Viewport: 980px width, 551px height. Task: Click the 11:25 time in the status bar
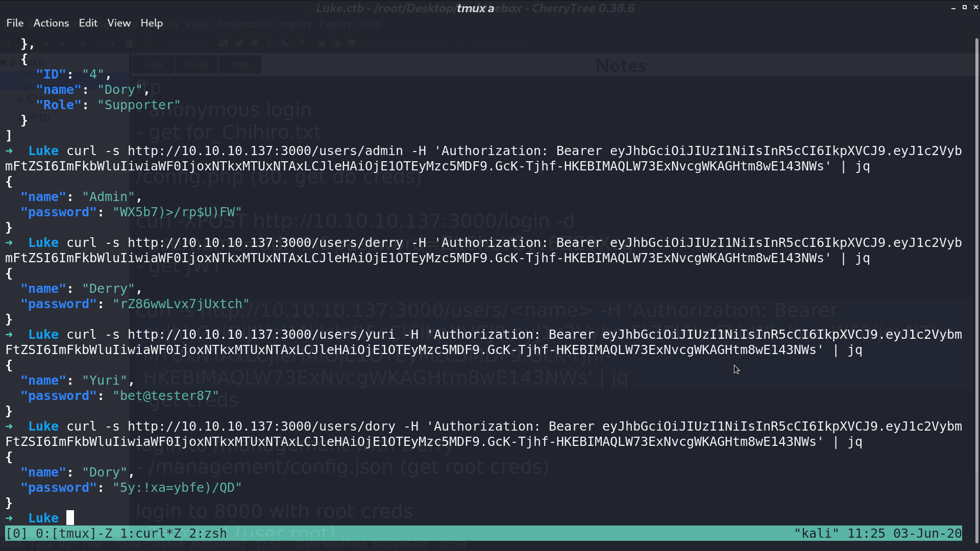[866, 534]
